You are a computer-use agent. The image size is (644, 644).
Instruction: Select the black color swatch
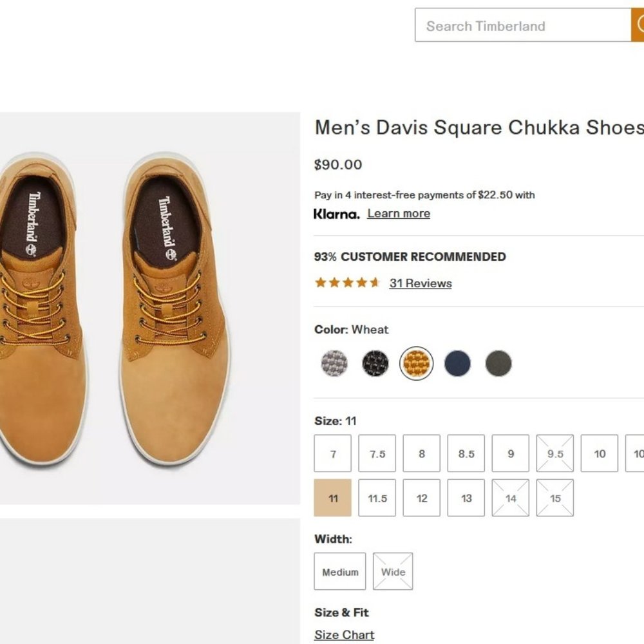pyautogui.click(x=375, y=363)
